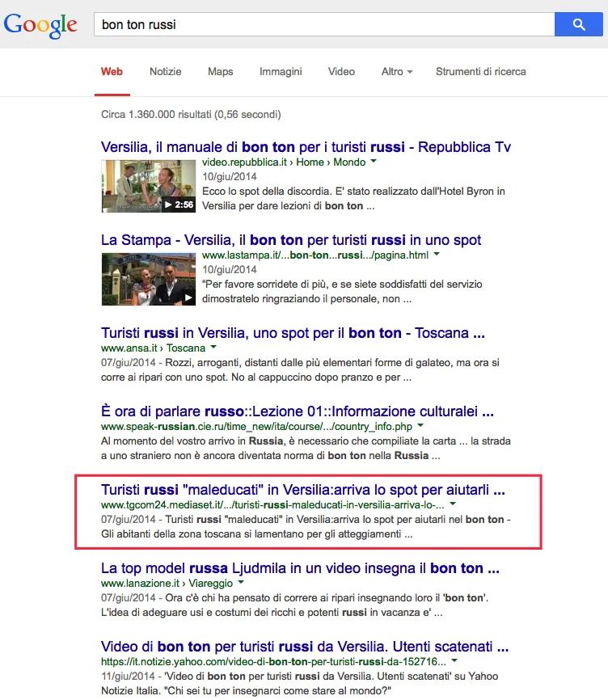
Task: Switch to the Immagini tab
Action: [x=281, y=71]
